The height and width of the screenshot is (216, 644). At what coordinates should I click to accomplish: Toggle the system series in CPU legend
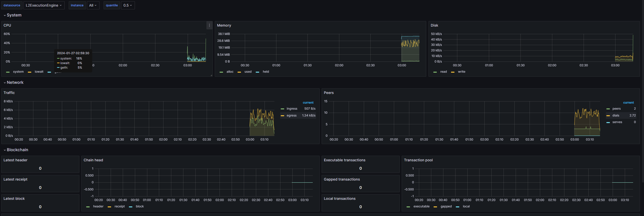18,72
